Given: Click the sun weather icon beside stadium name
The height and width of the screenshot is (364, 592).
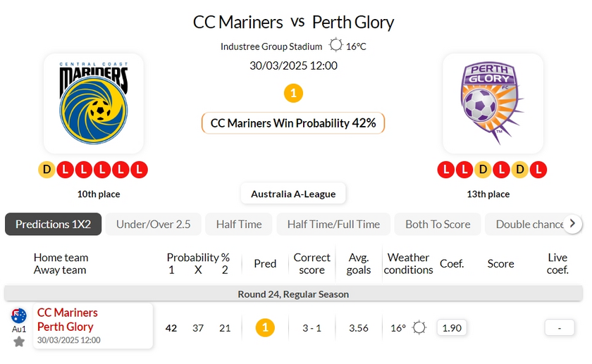Looking at the screenshot, I should tap(335, 46).
